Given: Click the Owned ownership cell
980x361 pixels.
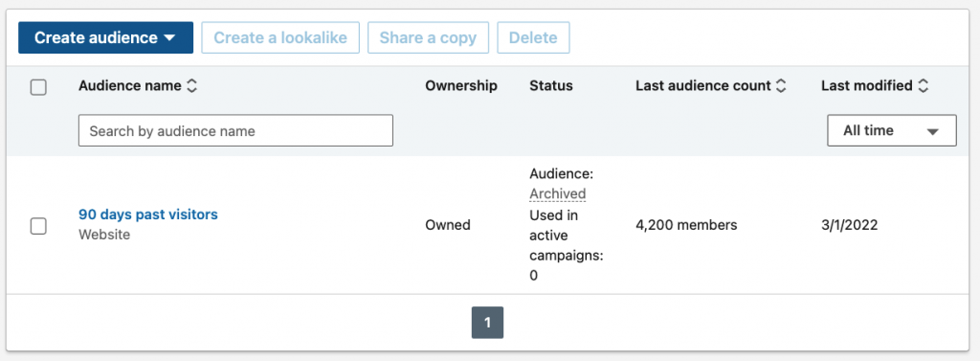Looking at the screenshot, I should (448, 225).
